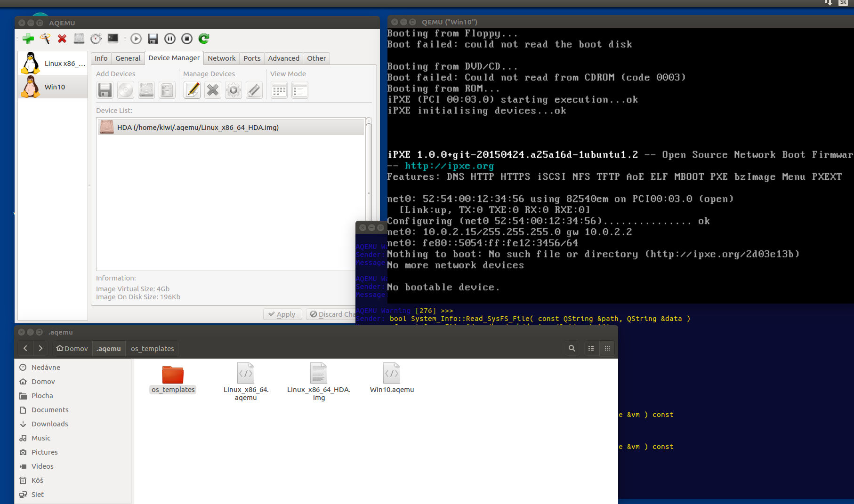Open Music in the sidebar
This screenshot has width=854, height=504.
coord(73,438)
